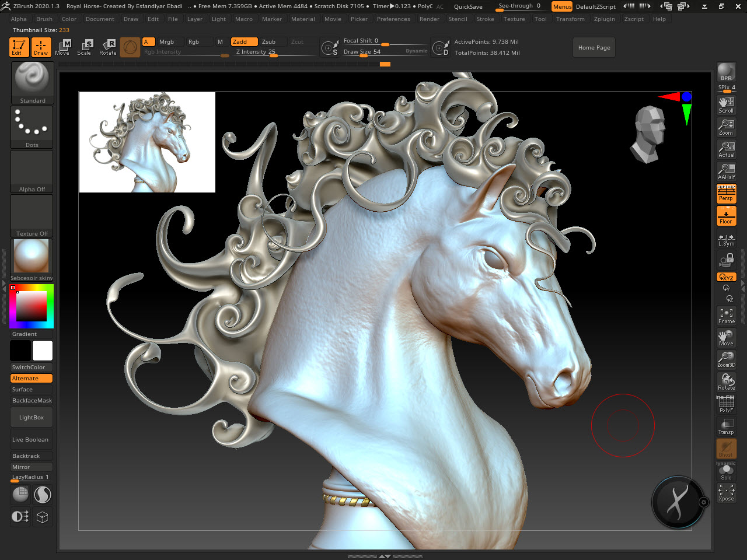The width and height of the screenshot is (747, 560).
Task: Activate the Rotate transform tool in top toolbar
Action: pyautogui.click(x=108, y=47)
